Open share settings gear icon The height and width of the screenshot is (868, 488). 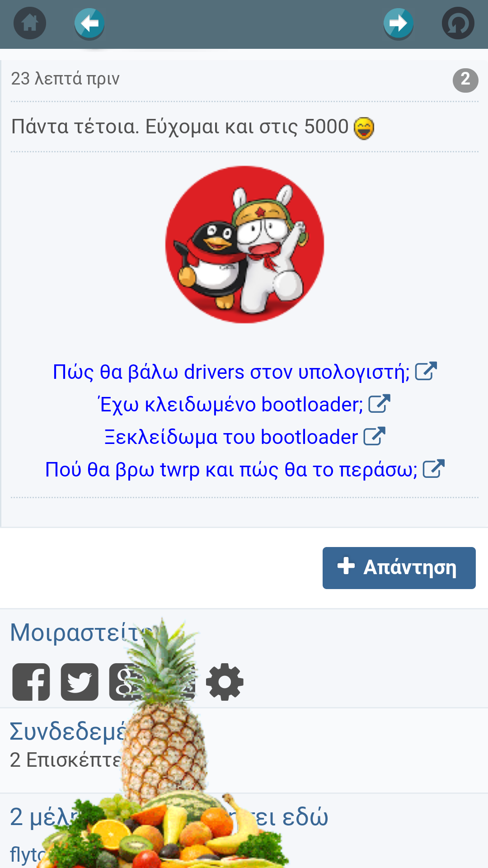click(x=225, y=682)
